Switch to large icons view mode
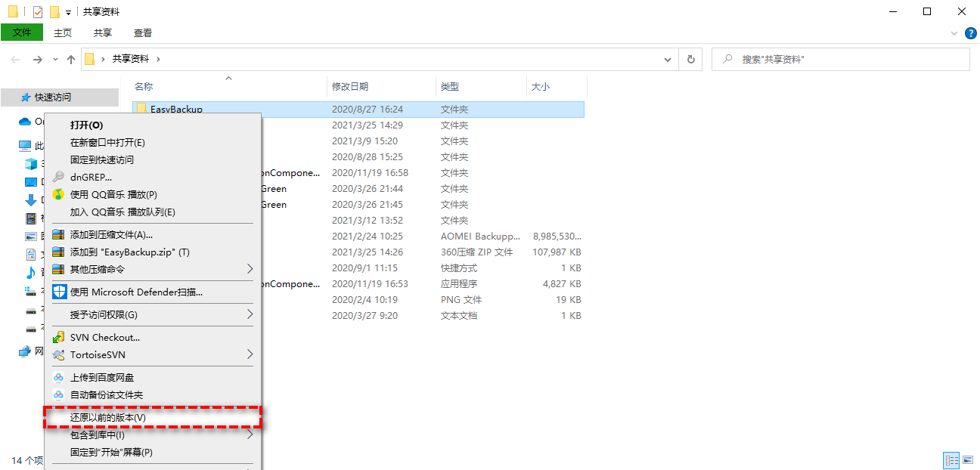Image resolution: width=980 pixels, height=470 pixels. (968, 460)
